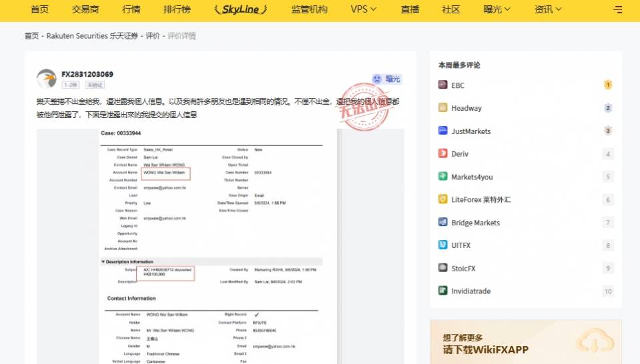Image resolution: width=640 pixels, height=364 pixels.
Task: Open LiteForex 莱特外汇 entry
Action: click(481, 200)
